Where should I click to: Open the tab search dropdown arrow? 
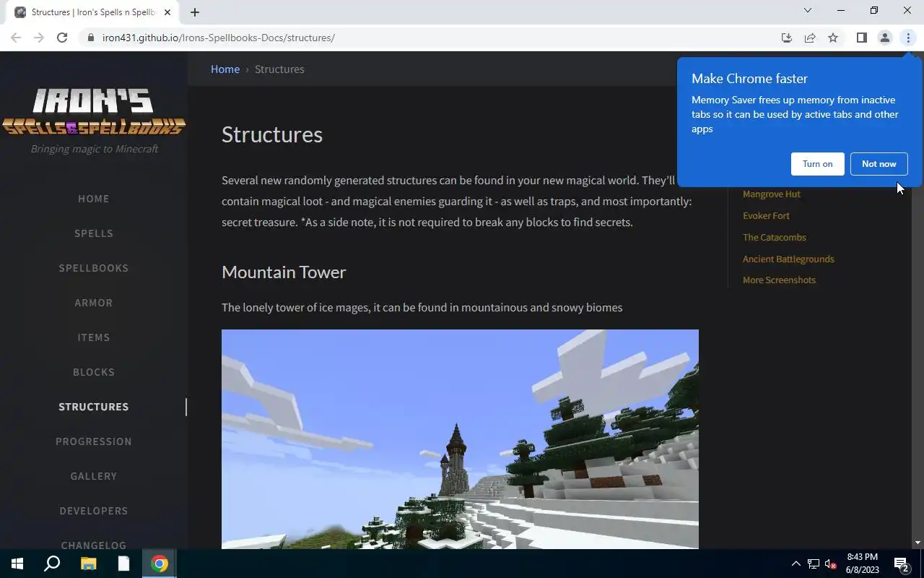click(808, 10)
